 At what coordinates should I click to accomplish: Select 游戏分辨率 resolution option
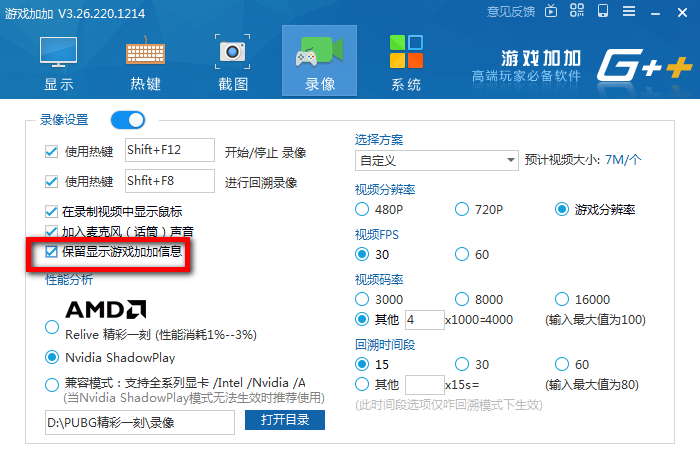click(562, 209)
